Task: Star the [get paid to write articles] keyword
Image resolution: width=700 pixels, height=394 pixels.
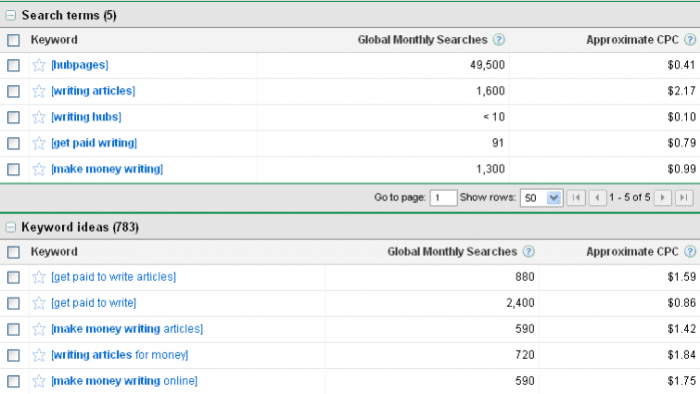Action: pos(39,277)
